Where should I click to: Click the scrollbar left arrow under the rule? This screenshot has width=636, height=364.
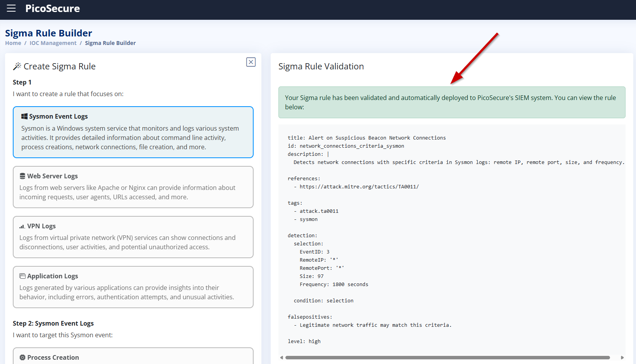click(x=282, y=357)
